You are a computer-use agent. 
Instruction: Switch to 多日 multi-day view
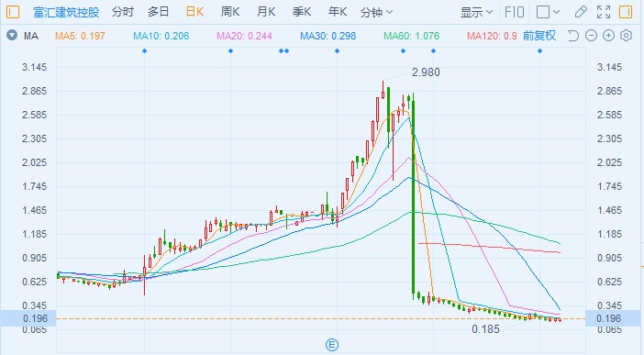pyautogui.click(x=158, y=12)
